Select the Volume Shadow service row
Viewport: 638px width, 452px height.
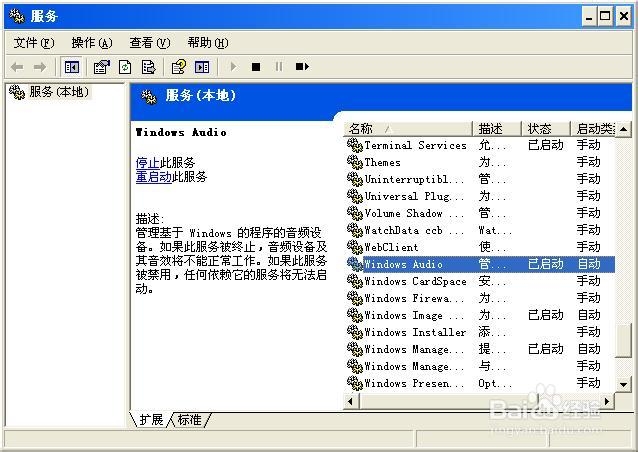point(480,213)
